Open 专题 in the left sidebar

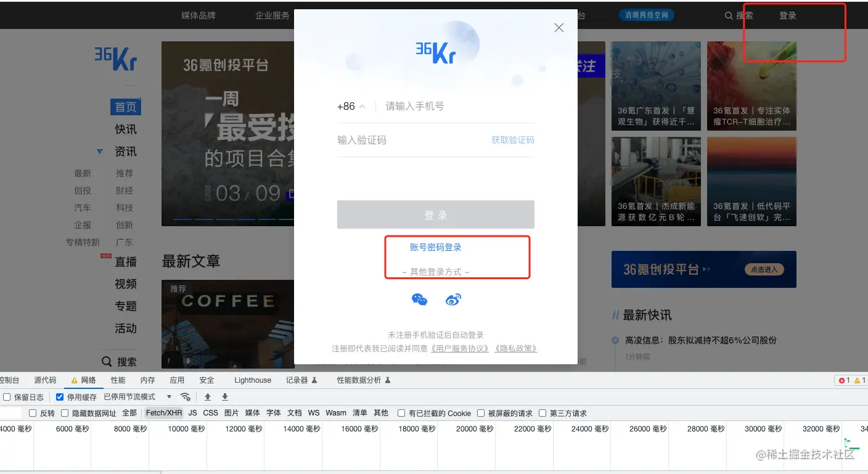(x=126, y=306)
